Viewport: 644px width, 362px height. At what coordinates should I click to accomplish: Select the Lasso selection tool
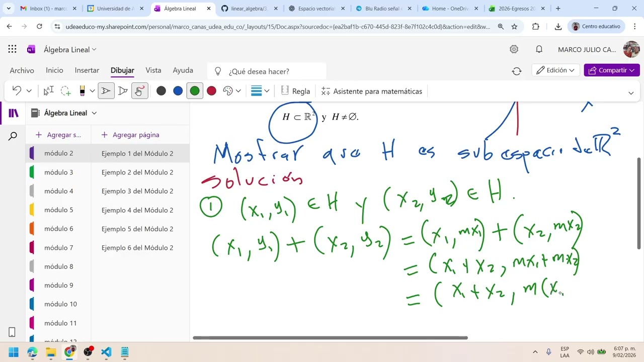[65, 91]
